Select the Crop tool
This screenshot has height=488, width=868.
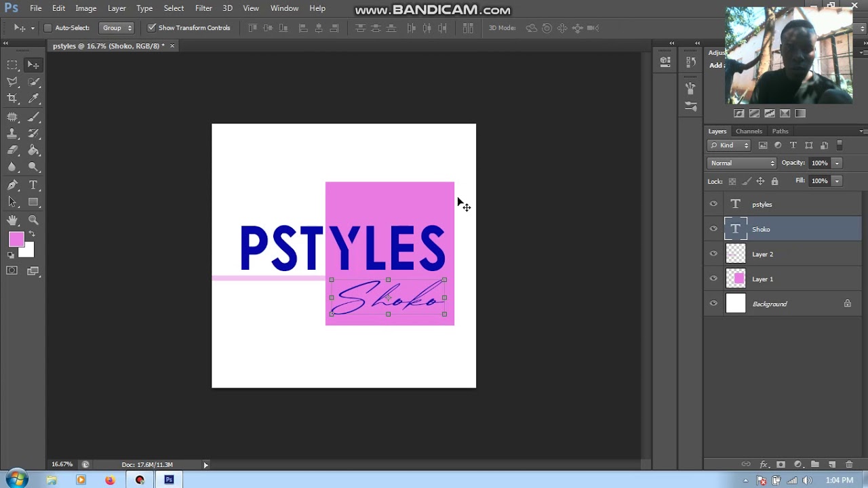coord(12,99)
